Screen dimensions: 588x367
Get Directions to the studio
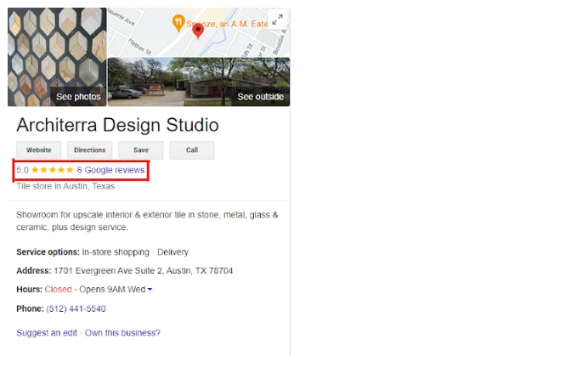pos(89,150)
